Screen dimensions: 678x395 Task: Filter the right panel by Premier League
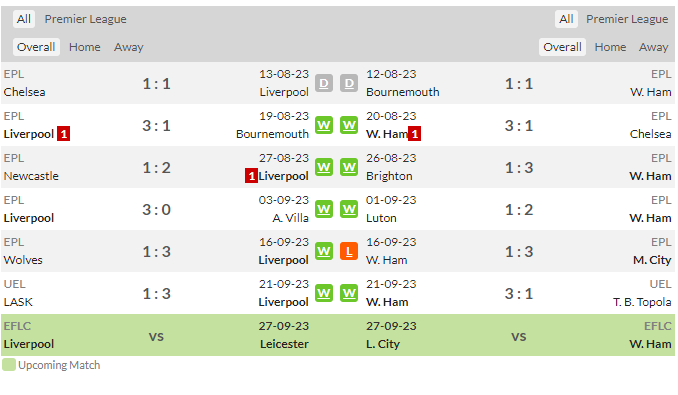coord(627,19)
